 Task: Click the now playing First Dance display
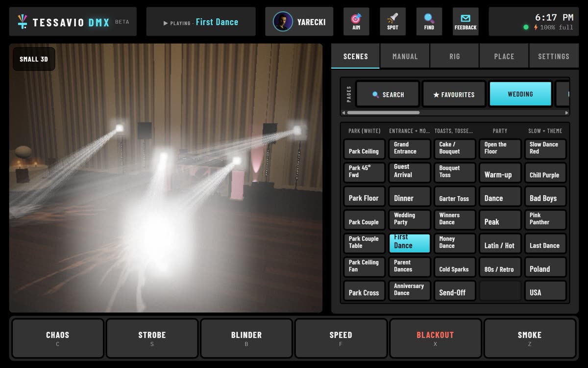pos(201,22)
